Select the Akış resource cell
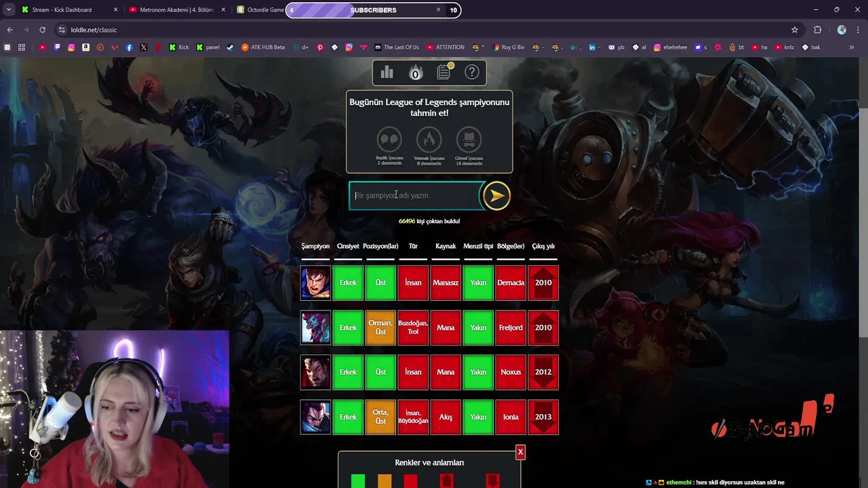 coord(446,417)
